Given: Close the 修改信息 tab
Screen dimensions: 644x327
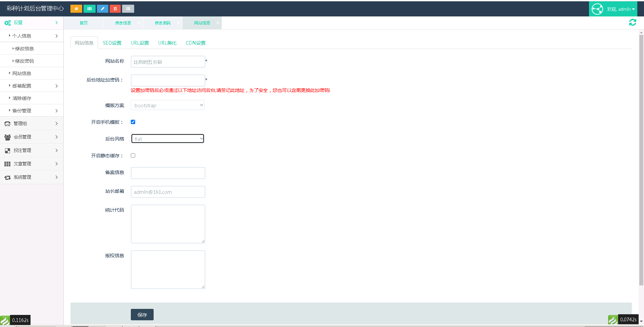Looking at the screenshot, I should [139, 23].
